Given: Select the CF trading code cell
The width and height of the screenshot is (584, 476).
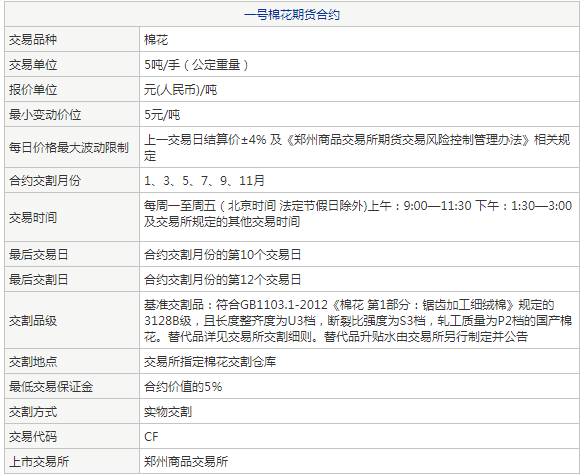Looking at the screenshot, I should click(359, 436).
